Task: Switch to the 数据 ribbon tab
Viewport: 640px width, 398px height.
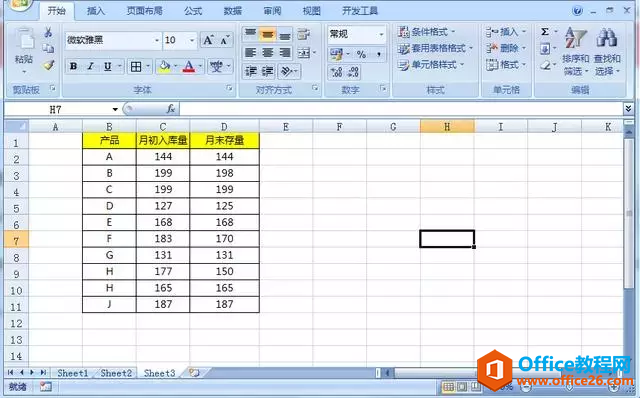Action: click(233, 11)
